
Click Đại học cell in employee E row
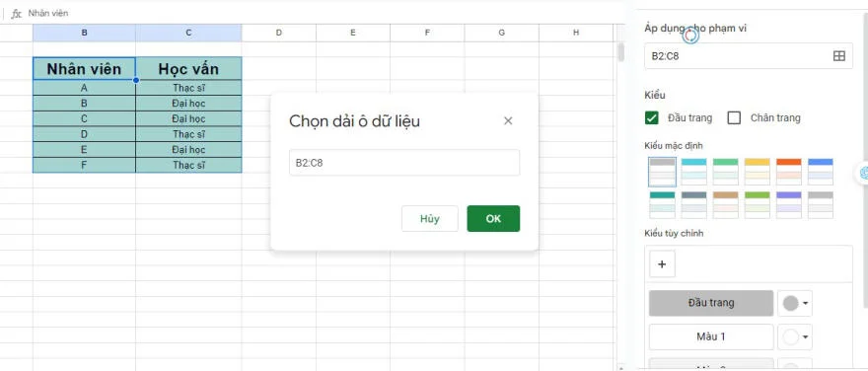click(x=188, y=150)
